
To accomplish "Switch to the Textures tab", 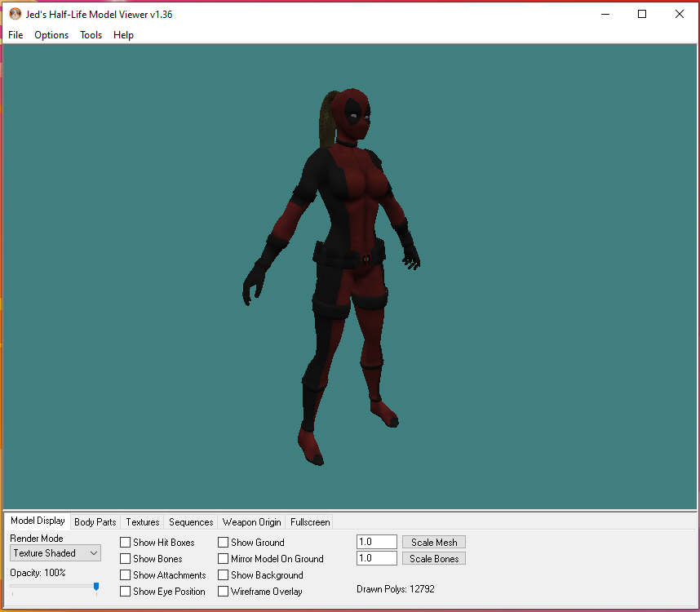I will coord(143,521).
